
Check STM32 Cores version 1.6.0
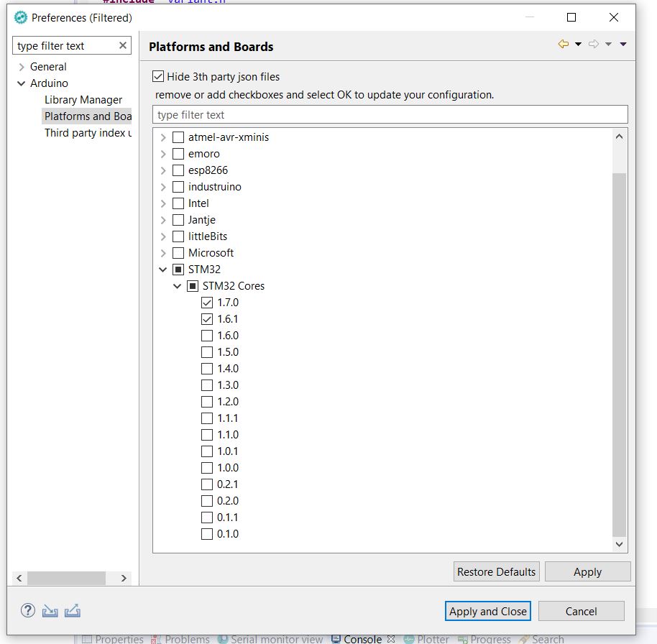(x=207, y=336)
